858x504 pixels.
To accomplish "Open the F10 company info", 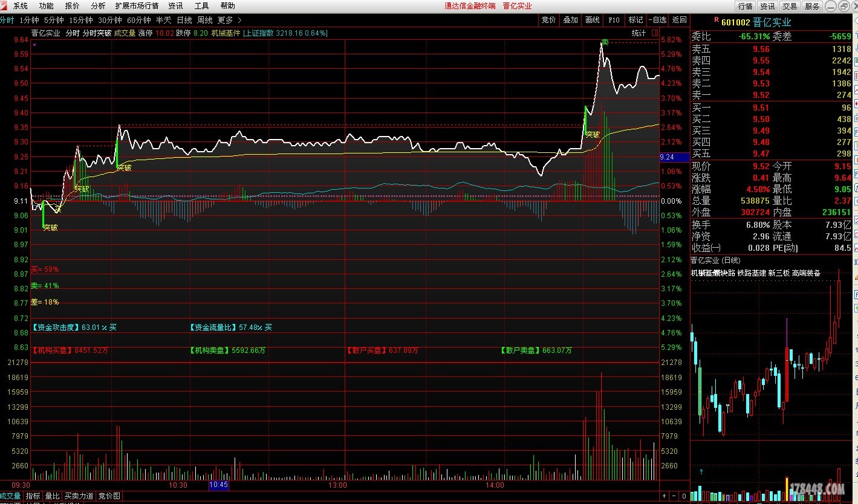I will click(614, 20).
